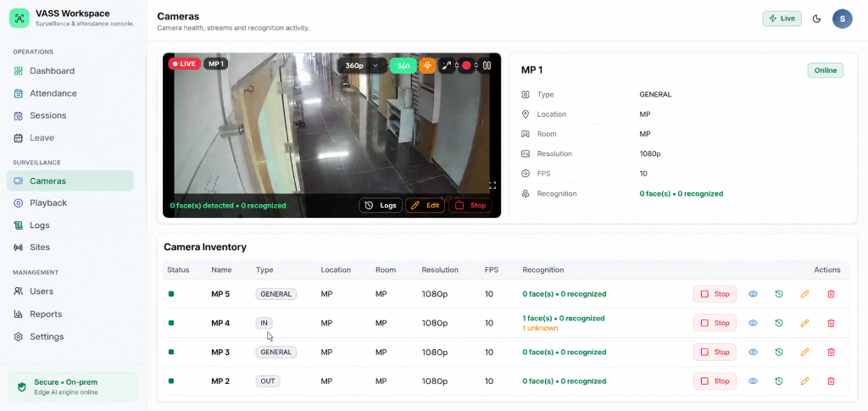Image resolution: width=868 pixels, height=411 pixels.
Task: Stop the MP 3 camera
Action: [715, 352]
